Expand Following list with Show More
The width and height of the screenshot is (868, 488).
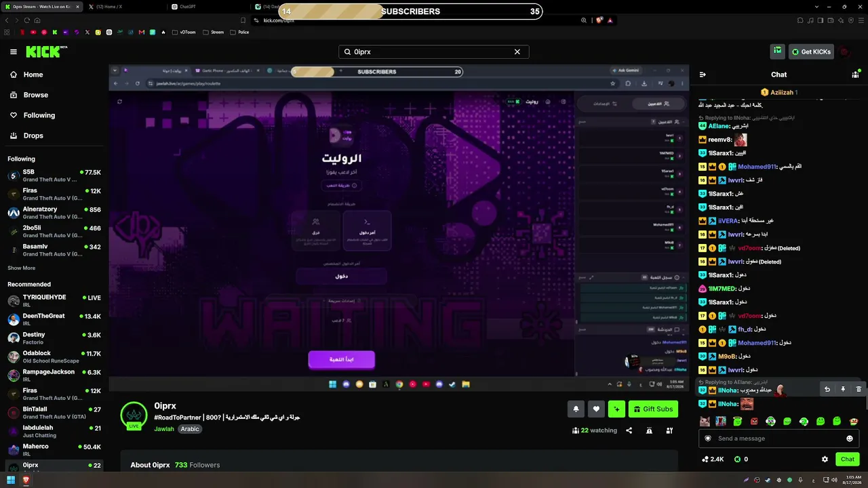click(22, 268)
